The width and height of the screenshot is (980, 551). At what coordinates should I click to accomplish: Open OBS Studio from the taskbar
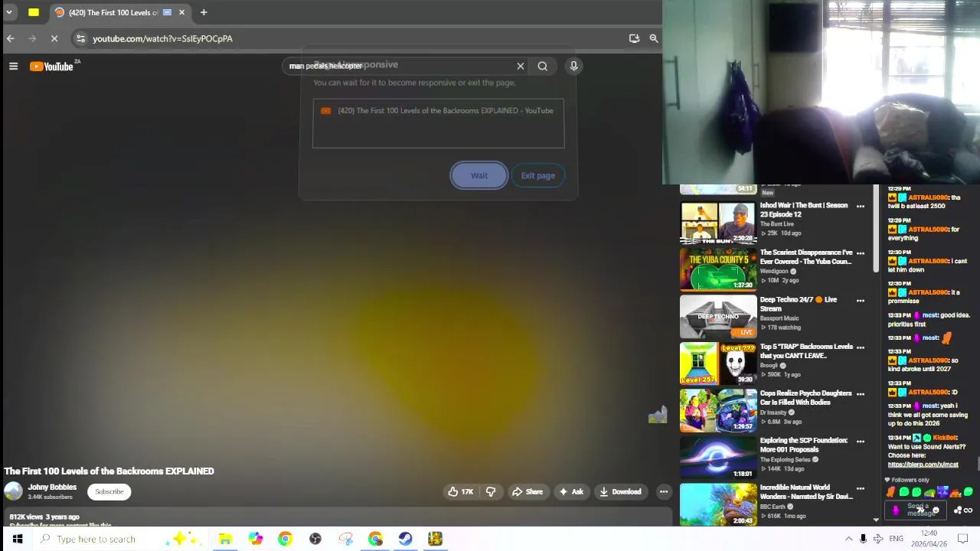click(x=315, y=539)
